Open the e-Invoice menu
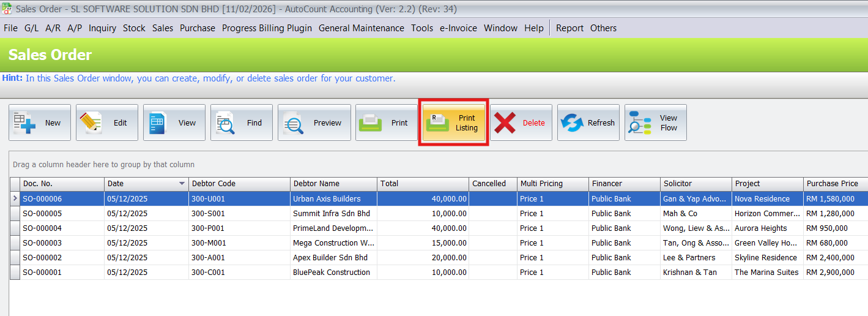This screenshot has height=316, width=868. tap(458, 28)
